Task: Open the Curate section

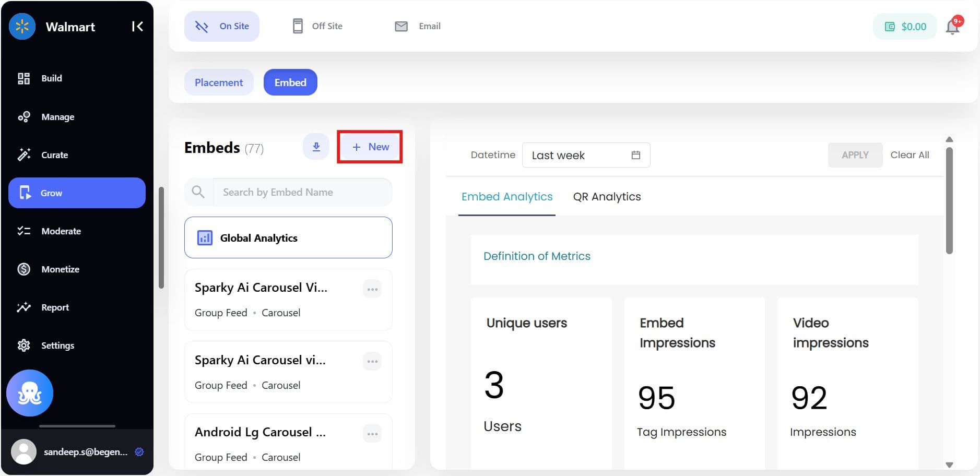Action: pyautogui.click(x=77, y=155)
